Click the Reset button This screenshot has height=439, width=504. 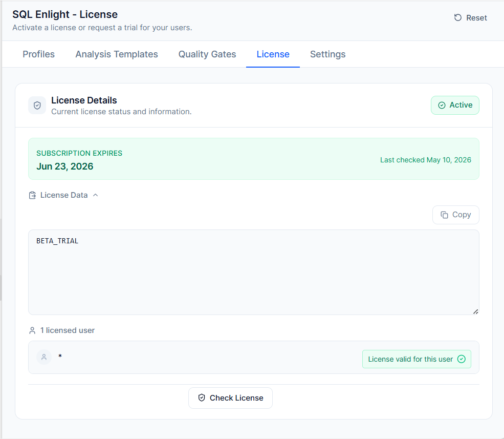[x=470, y=18]
